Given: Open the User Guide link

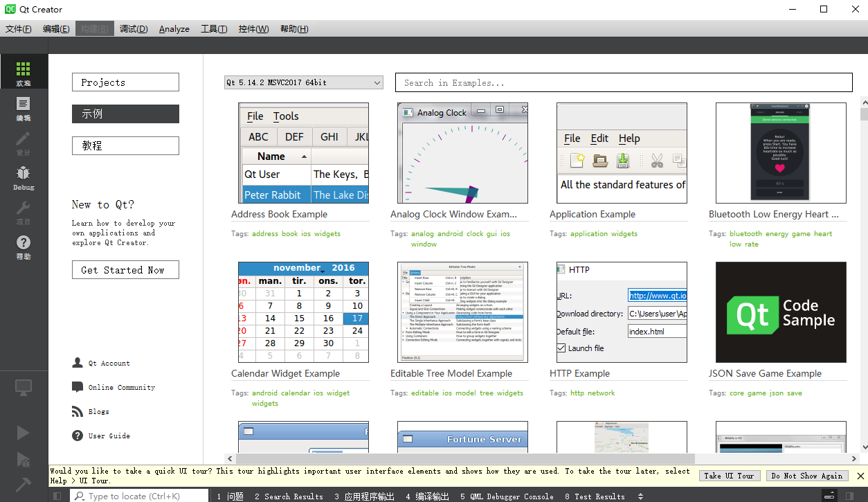Looking at the screenshot, I should tap(109, 436).
